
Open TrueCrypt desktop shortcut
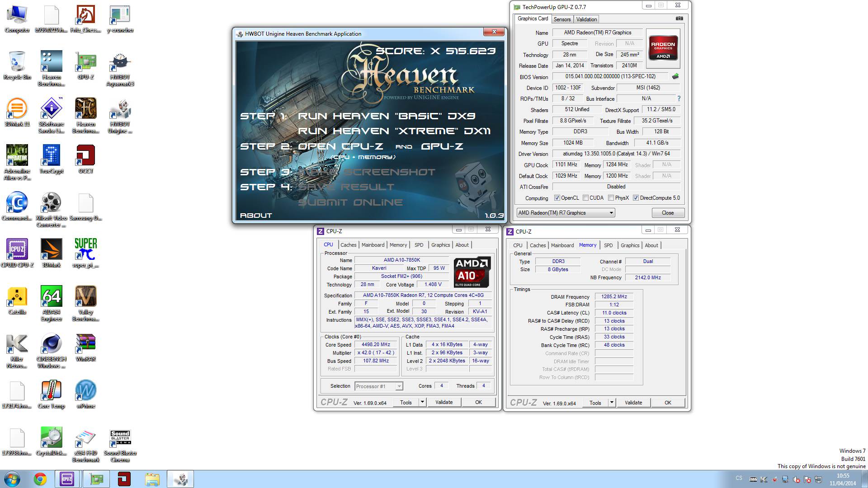click(x=52, y=160)
